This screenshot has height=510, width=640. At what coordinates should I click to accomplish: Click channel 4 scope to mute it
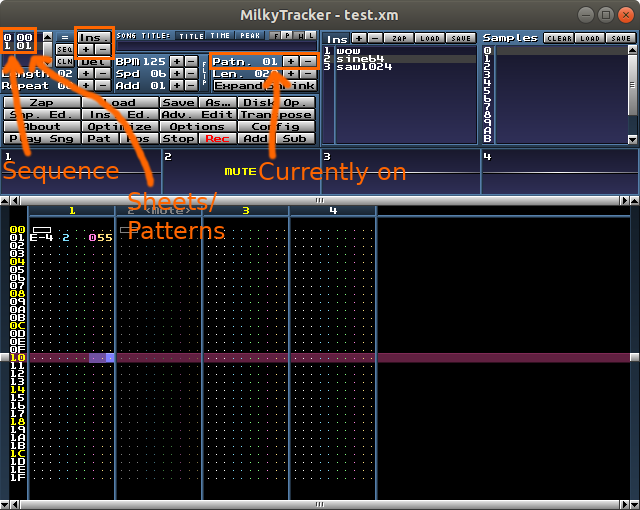(x=560, y=172)
